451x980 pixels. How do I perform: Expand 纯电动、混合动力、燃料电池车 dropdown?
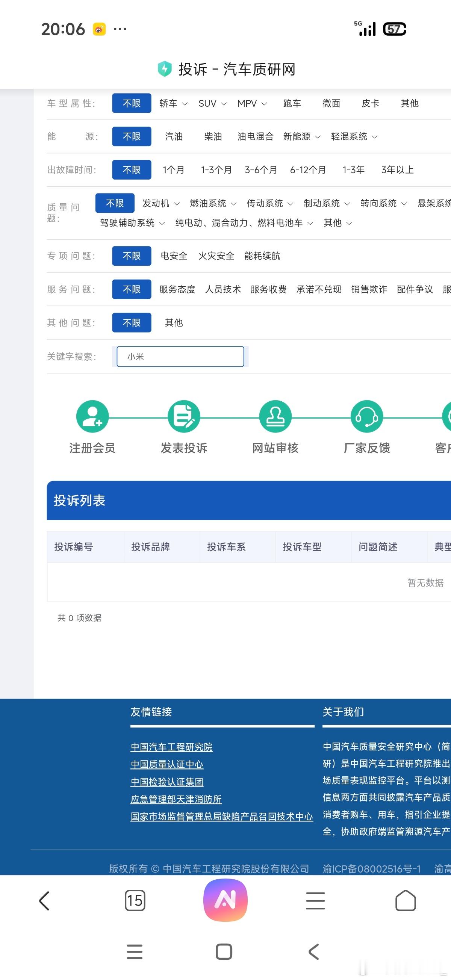244,222
